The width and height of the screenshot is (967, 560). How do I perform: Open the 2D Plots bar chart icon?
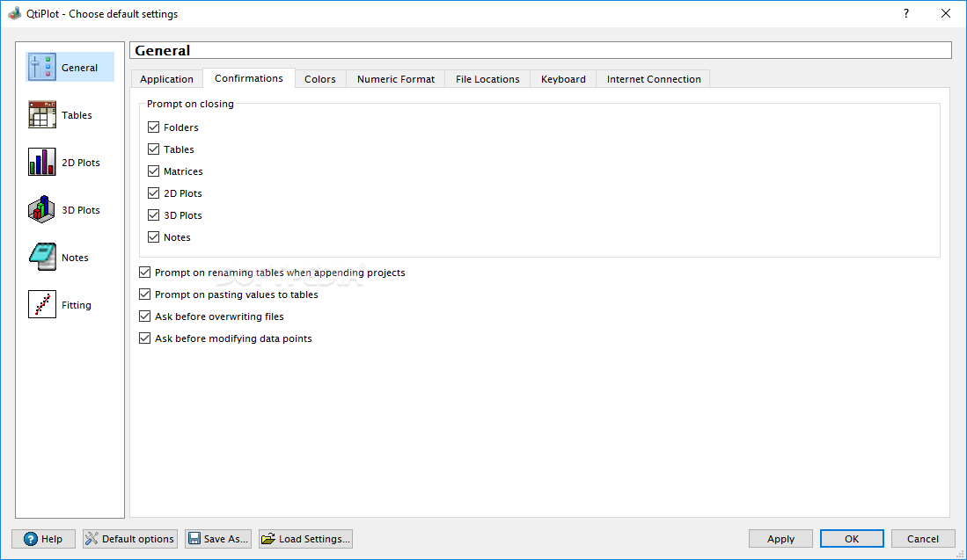click(x=42, y=162)
